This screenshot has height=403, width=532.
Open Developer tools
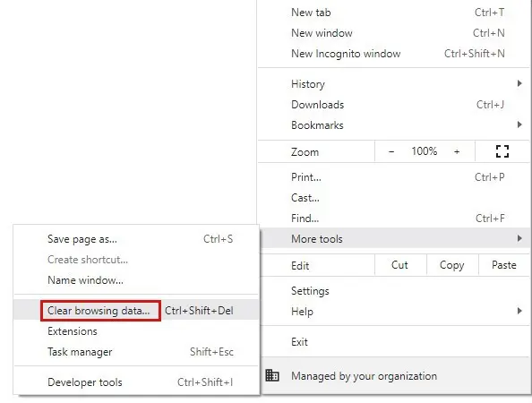click(x=136, y=382)
